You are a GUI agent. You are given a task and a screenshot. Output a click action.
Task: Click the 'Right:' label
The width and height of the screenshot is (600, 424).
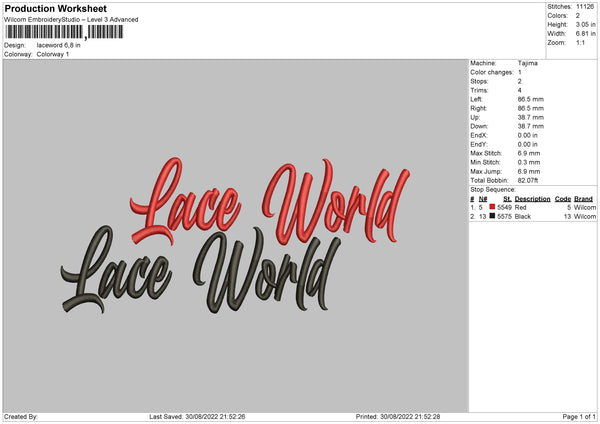[x=478, y=108]
